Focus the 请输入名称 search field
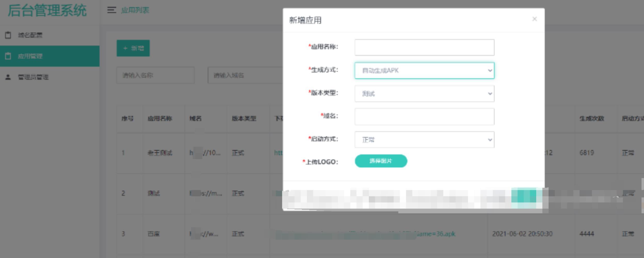 point(155,75)
